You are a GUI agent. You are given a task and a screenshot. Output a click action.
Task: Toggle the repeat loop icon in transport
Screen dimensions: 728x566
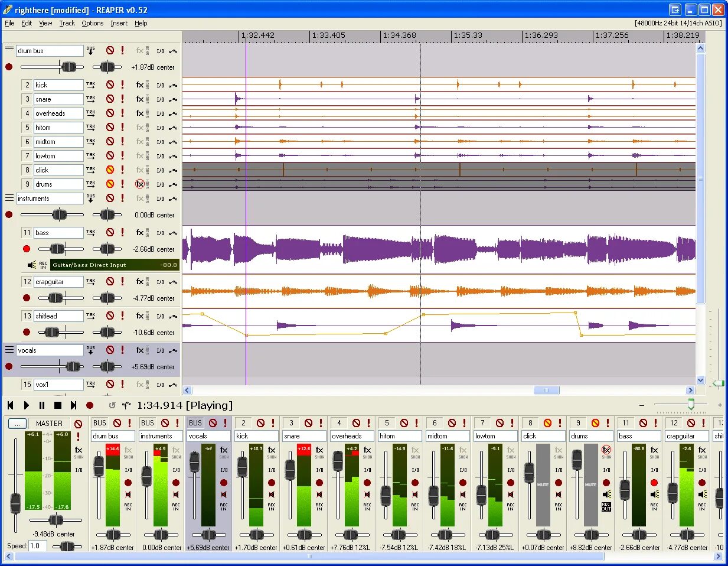pos(112,405)
